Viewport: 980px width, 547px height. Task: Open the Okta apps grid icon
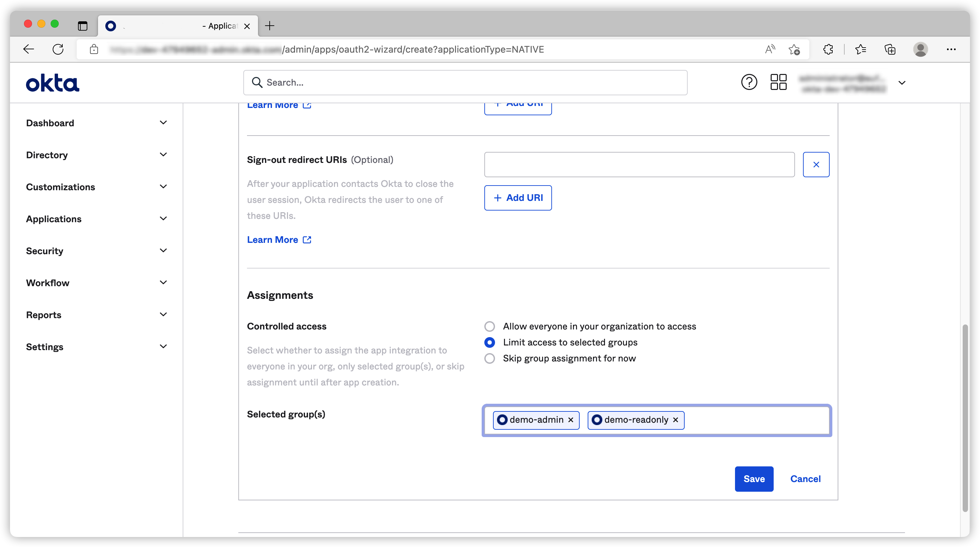coord(778,82)
